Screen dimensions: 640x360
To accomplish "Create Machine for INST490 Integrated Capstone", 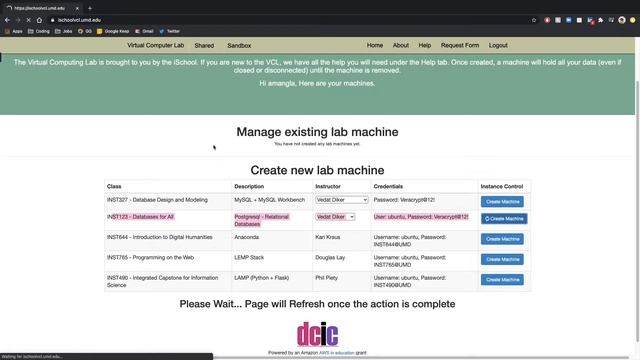I will click(502, 280).
